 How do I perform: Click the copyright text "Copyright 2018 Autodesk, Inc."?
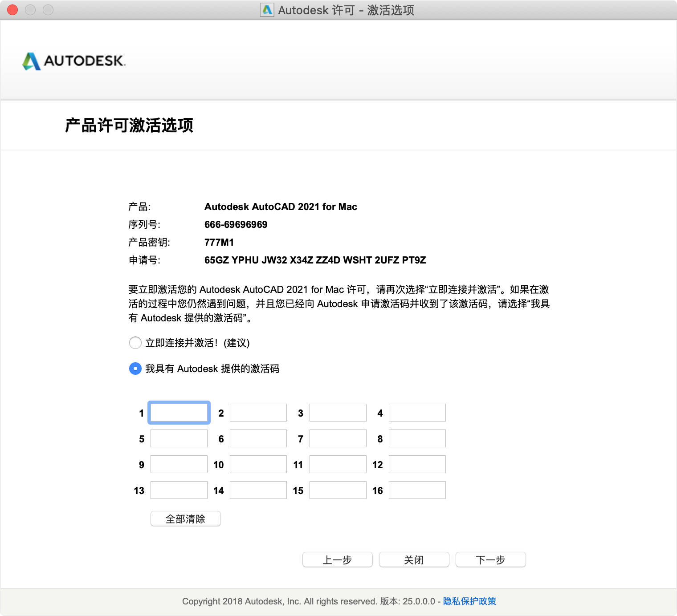[242, 601]
